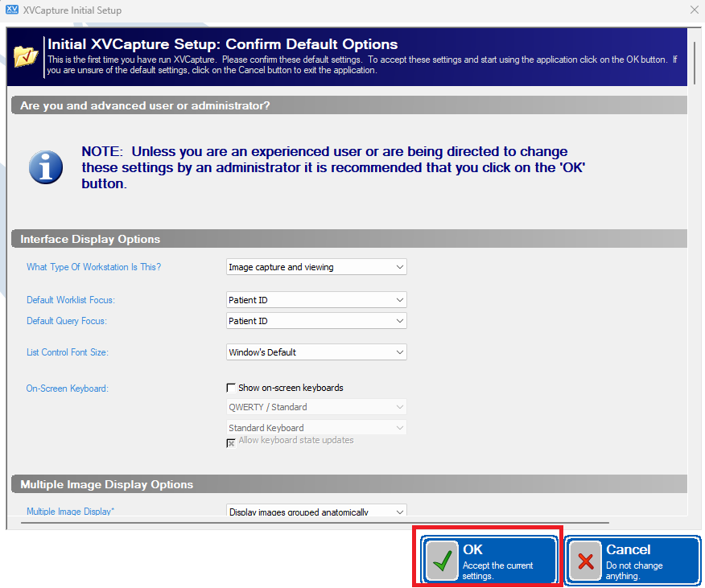705x588 pixels.
Task: Click the folder checkmark setup icon
Action: click(x=26, y=56)
